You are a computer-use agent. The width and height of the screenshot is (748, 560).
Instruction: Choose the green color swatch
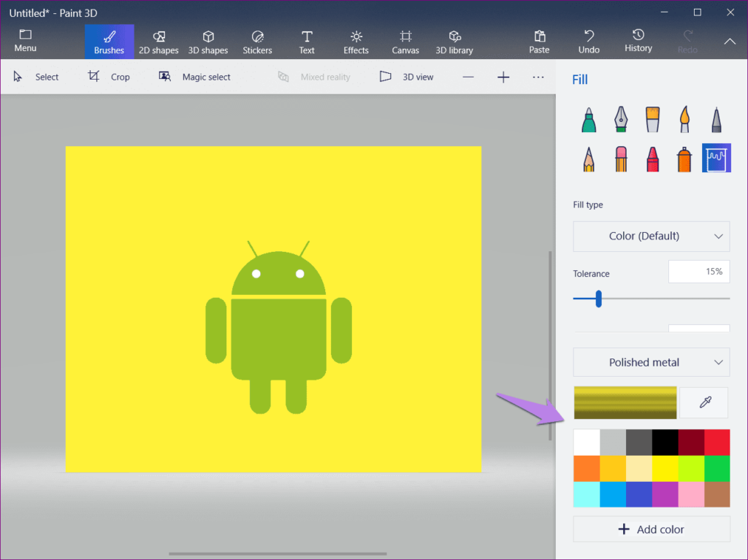pos(717,469)
